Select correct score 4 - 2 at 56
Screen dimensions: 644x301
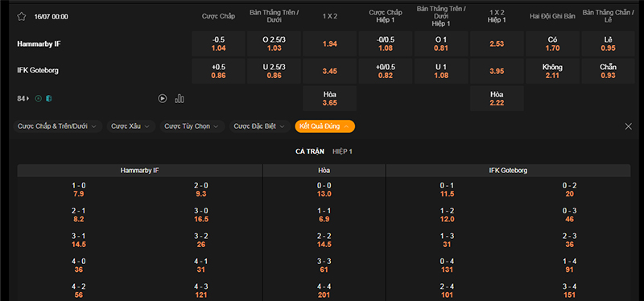[78, 291]
